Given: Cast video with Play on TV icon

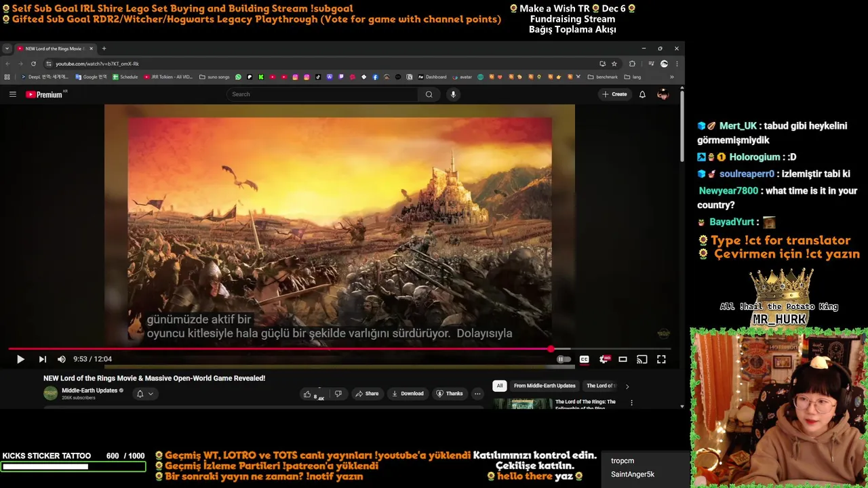Looking at the screenshot, I should click(x=642, y=359).
